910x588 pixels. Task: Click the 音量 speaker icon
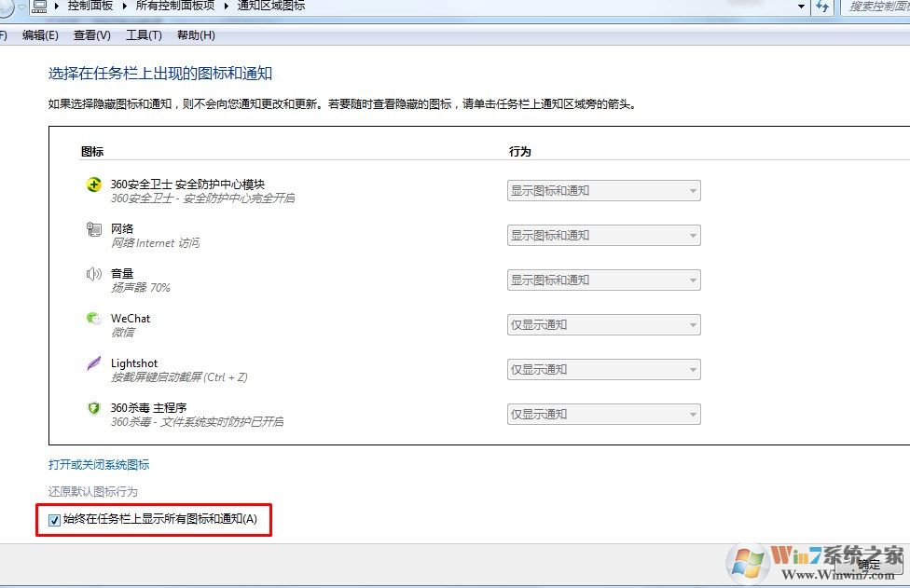click(93, 274)
